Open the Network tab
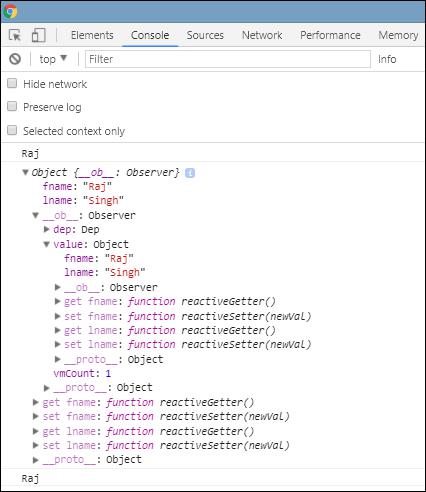Screen dimensions: 426x492 (262, 35)
